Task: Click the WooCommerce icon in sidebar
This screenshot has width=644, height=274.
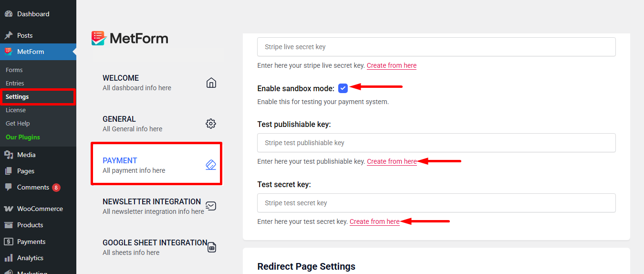Action: click(x=8, y=209)
